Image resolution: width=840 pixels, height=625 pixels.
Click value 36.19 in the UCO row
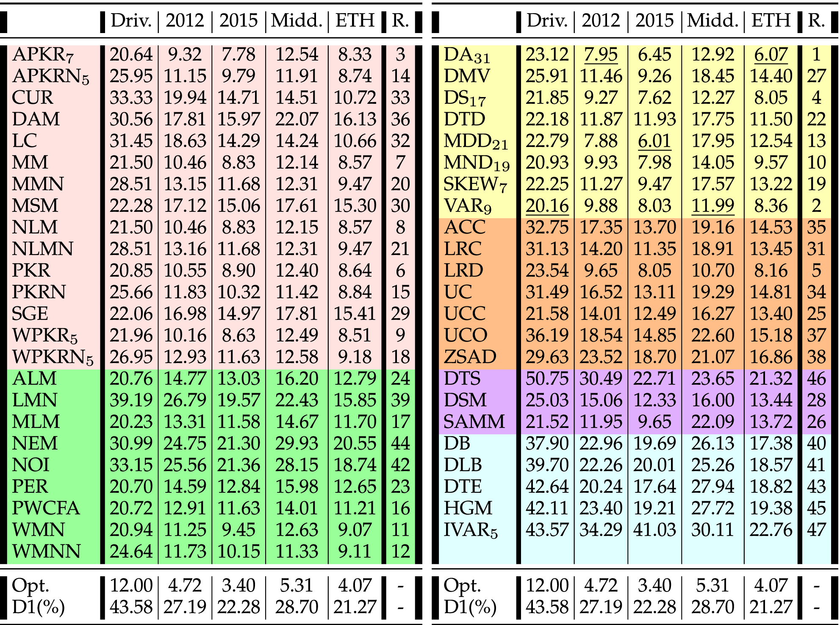(x=547, y=335)
